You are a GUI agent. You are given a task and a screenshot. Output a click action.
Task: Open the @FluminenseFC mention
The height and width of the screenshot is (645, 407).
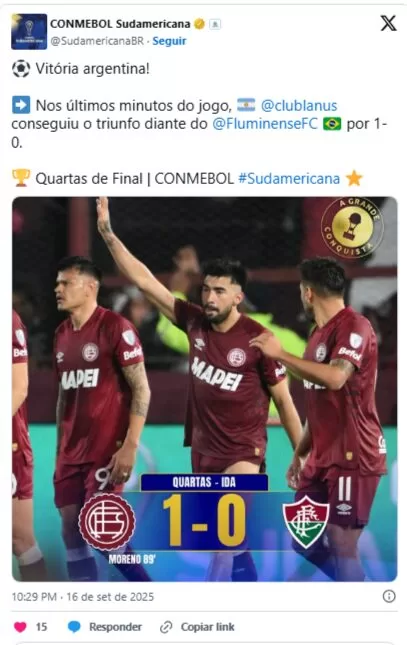tap(265, 124)
